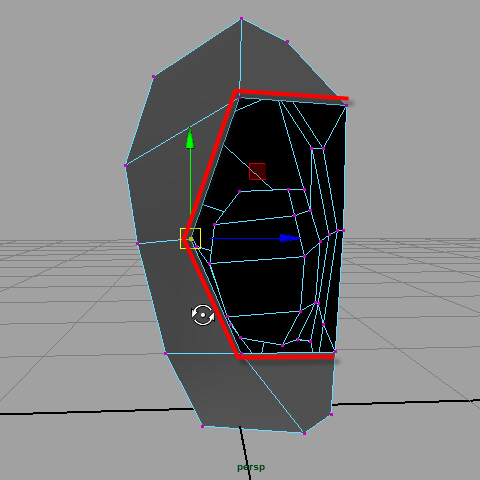The height and width of the screenshot is (480, 480).
Task: Select vertex at top-right corner of black opening
Action: coord(346,105)
